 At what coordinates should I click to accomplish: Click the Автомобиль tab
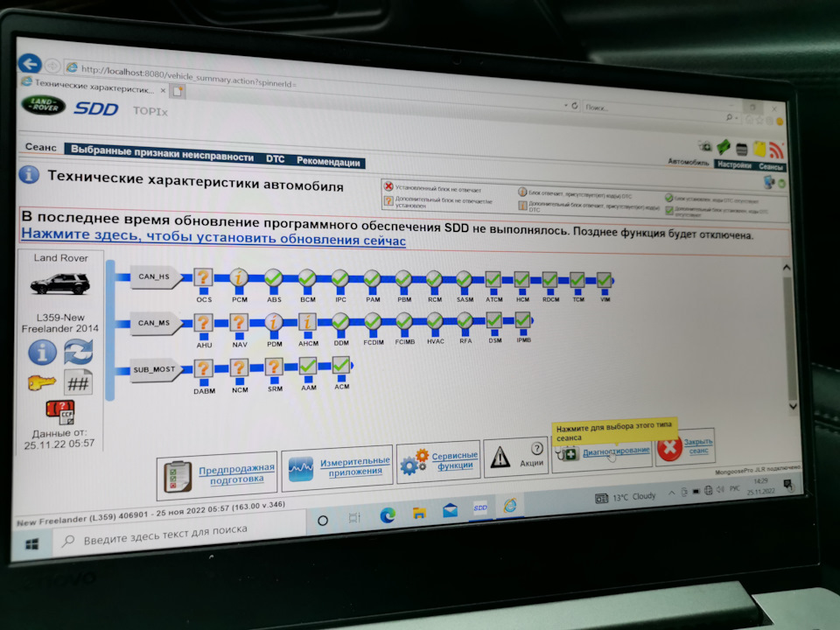689,162
